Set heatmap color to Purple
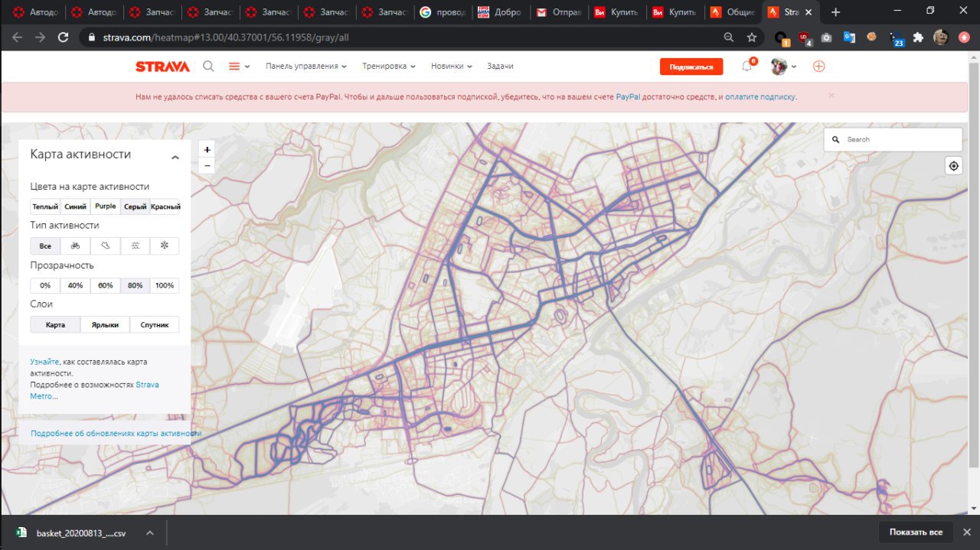 (x=105, y=207)
